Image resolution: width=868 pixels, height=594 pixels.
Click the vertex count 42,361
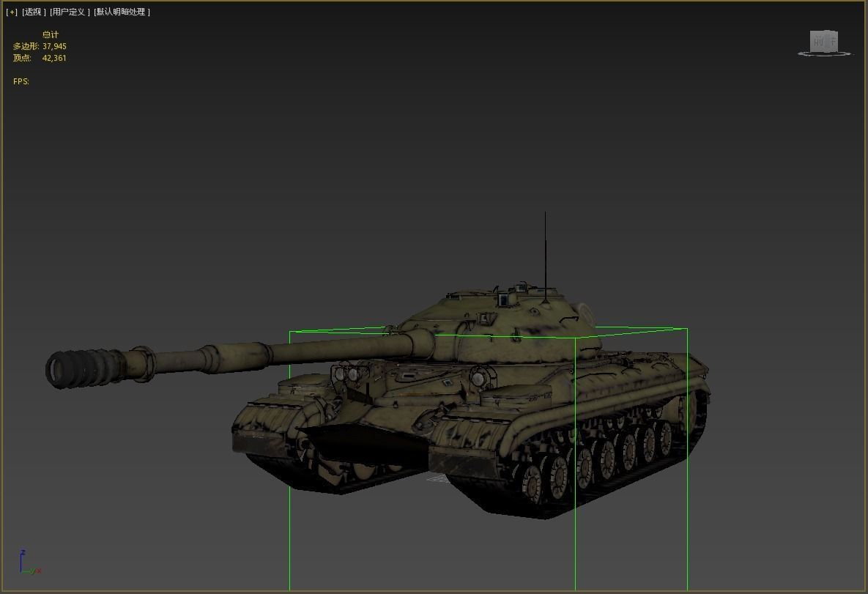tap(54, 58)
